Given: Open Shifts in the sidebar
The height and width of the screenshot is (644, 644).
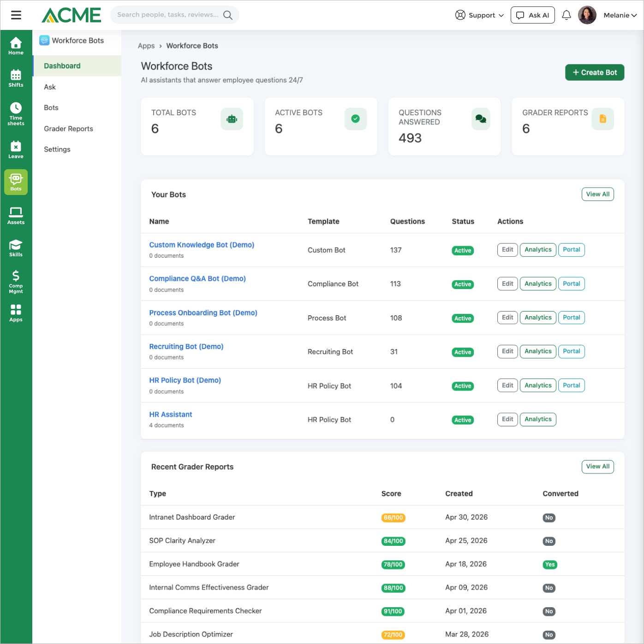Looking at the screenshot, I should point(16,78).
